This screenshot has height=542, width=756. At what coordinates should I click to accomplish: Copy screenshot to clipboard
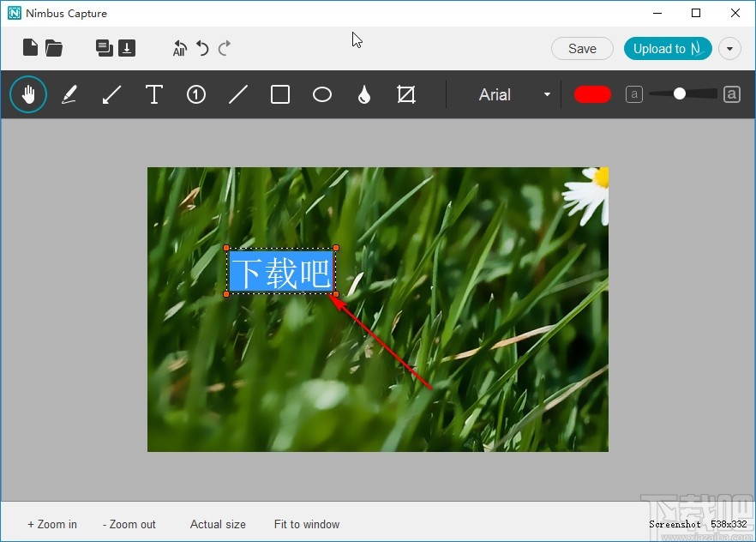pyautogui.click(x=104, y=48)
